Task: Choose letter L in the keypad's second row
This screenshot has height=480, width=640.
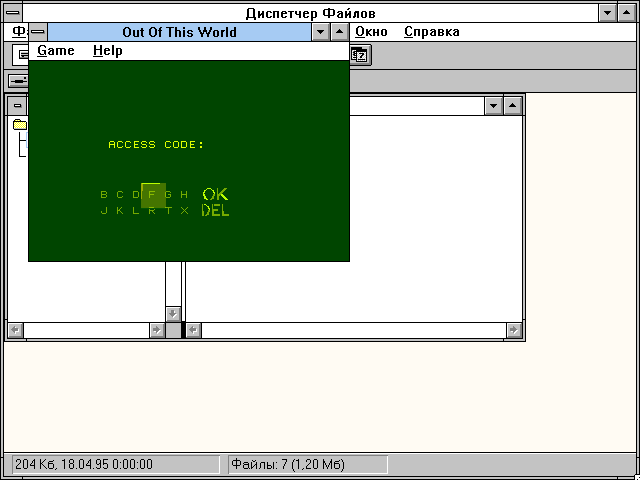Action: point(136,211)
